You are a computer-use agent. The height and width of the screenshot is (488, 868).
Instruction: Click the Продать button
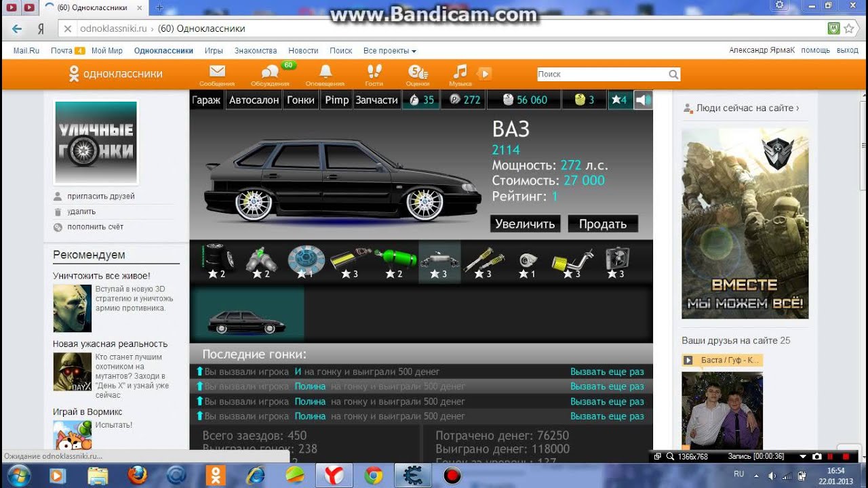click(x=602, y=224)
